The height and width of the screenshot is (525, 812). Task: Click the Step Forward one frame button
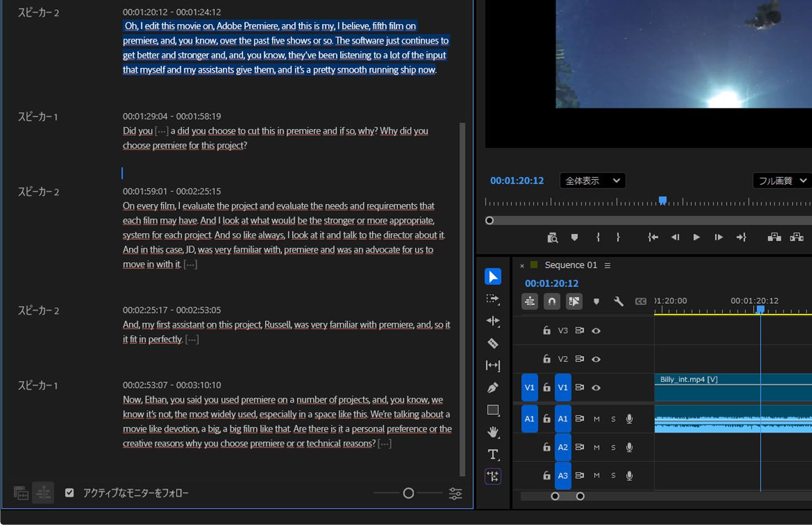(x=718, y=237)
